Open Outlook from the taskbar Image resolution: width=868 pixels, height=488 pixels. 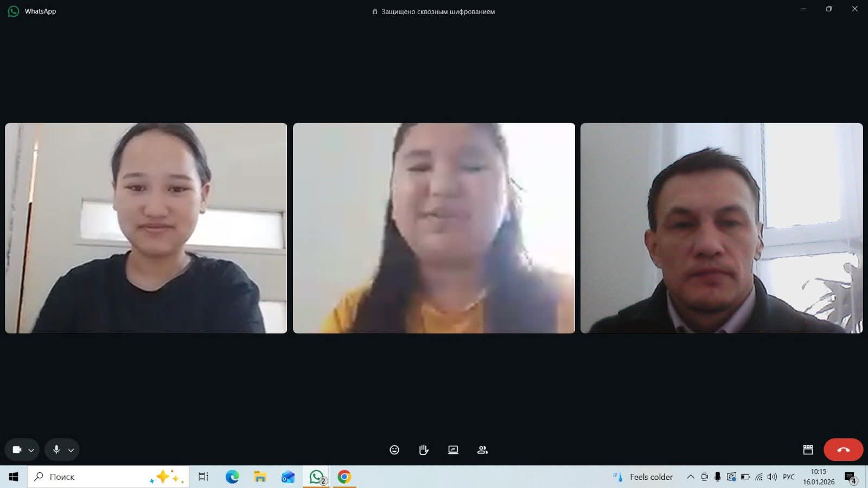pos(288,477)
